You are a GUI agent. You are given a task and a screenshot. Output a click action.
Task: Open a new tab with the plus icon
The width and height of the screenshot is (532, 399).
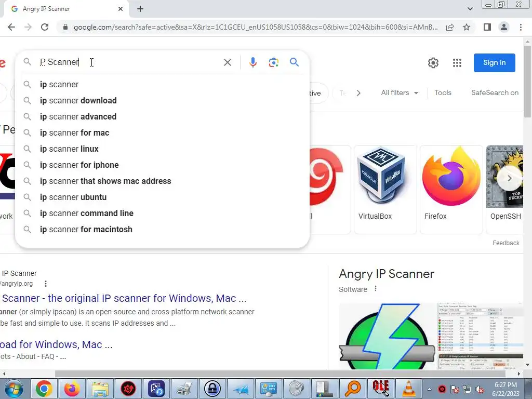pyautogui.click(x=140, y=9)
